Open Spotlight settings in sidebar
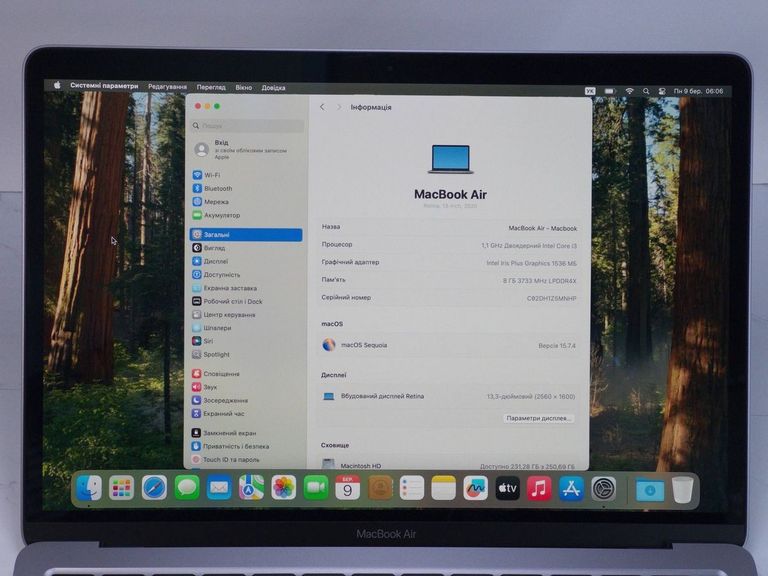Screen dimensions: 768x576 click(211, 354)
